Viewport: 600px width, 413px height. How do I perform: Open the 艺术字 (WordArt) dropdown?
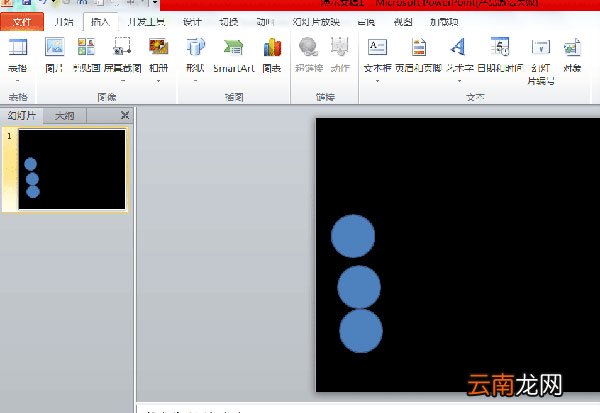[460, 59]
